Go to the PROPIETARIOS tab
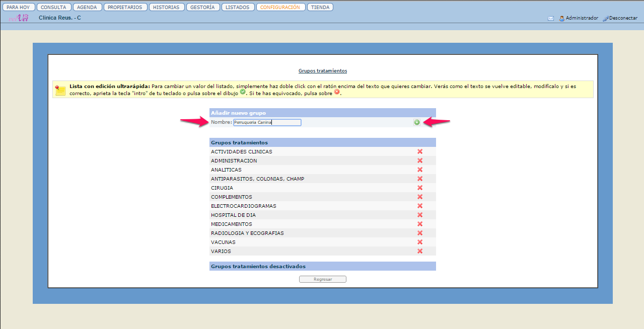Image resolution: width=644 pixels, height=329 pixels. 126,7
